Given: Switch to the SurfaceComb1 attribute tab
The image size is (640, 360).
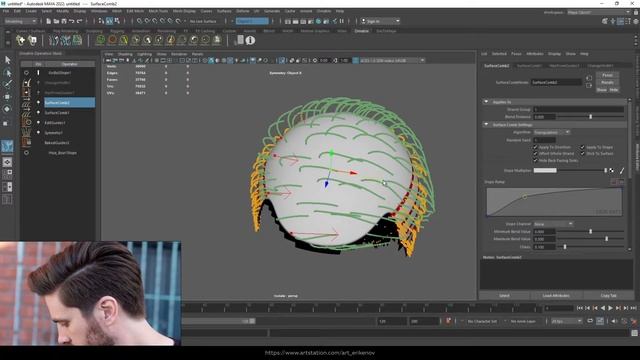Looking at the screenshot, I should point(529,65).
